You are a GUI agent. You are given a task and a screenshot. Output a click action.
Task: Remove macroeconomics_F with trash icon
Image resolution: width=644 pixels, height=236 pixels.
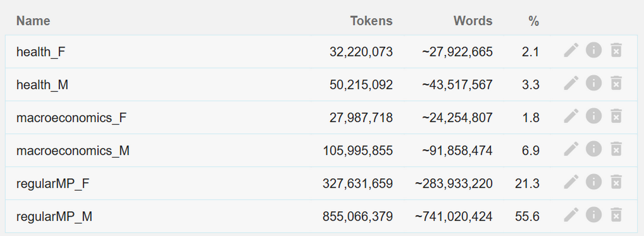point(616,116)
